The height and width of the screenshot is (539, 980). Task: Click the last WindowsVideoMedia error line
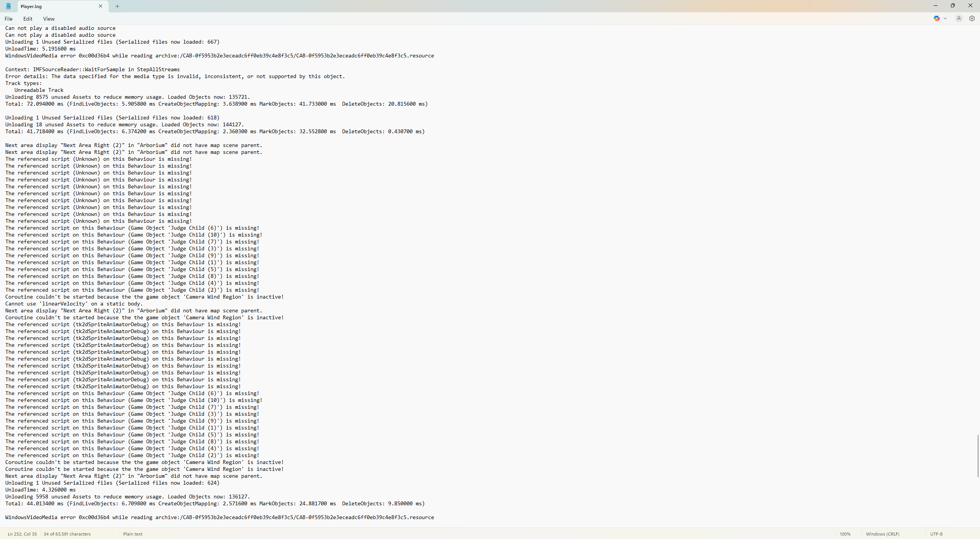(220, 518)
